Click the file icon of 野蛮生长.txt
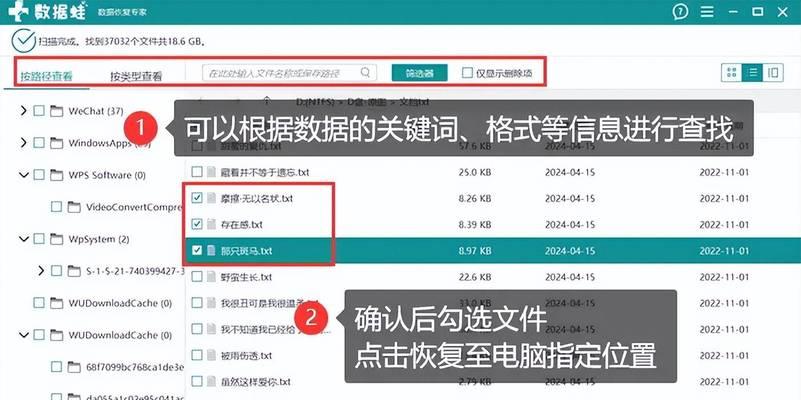Image resolution: width=801 pixels, height=400 pixels. point(211,277)
